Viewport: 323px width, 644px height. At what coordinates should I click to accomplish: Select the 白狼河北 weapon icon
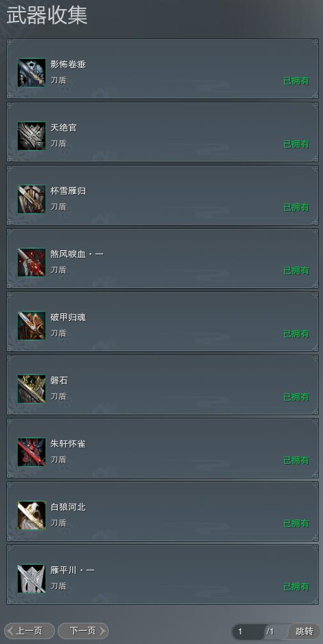point(32,515)
